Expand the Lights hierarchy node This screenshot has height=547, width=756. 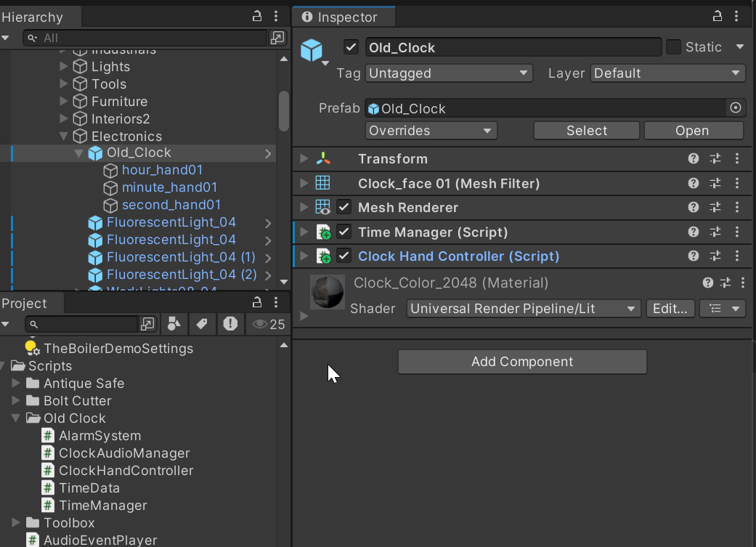tap(63, 67)
